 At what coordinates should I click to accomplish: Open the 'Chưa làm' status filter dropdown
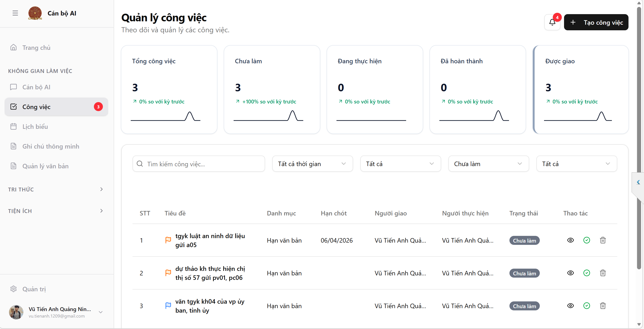[489, 164]
